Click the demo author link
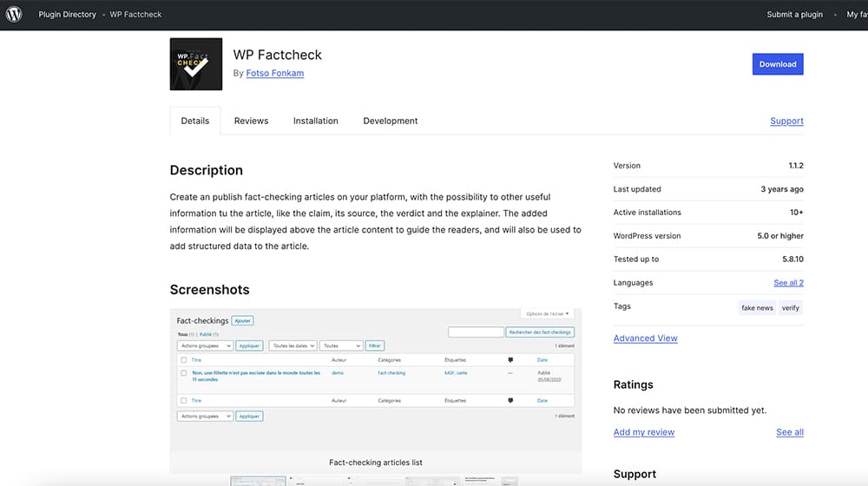 [338, 373]
